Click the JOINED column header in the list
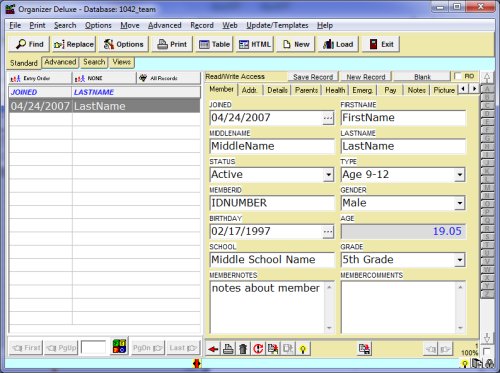Screen dimensions: 500x373 pos(40,92)
